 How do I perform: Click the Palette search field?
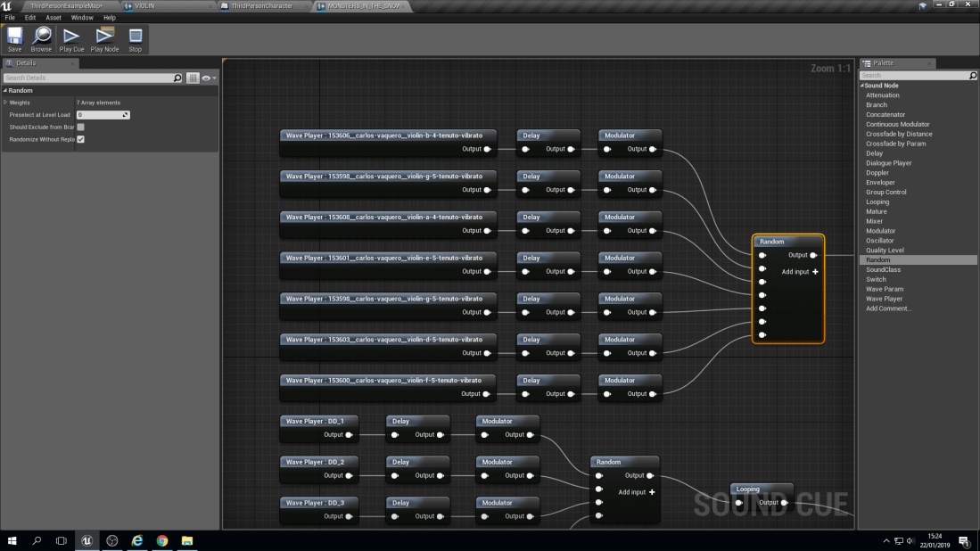coord(913,76)
